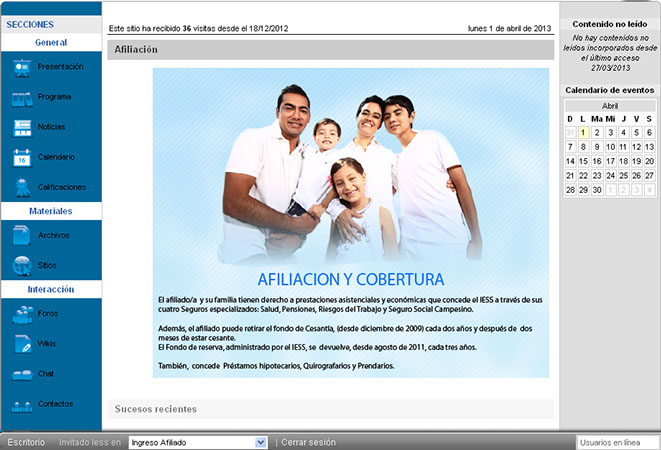
Task: Click the Afiliación y Cobertura banner image
Action: pyautogui.click(x=351, y=223)
